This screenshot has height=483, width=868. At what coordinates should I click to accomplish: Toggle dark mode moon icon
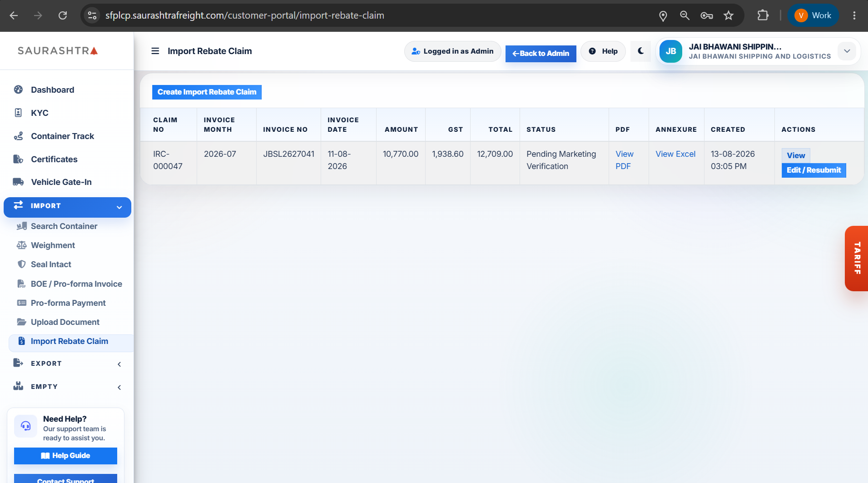click(x=641, y=51)
